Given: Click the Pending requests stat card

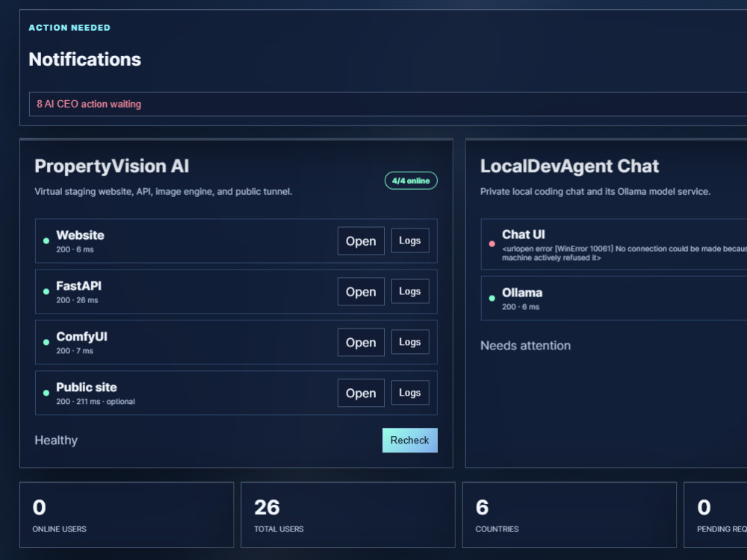Looking at the screenshot, I should [x=716, y=514].
